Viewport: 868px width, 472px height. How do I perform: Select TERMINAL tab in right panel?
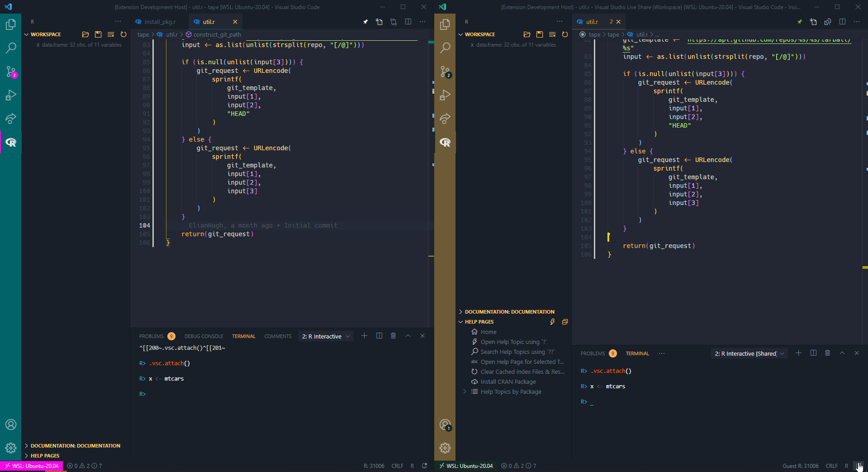pyautogui.click(x=637, y=353)
